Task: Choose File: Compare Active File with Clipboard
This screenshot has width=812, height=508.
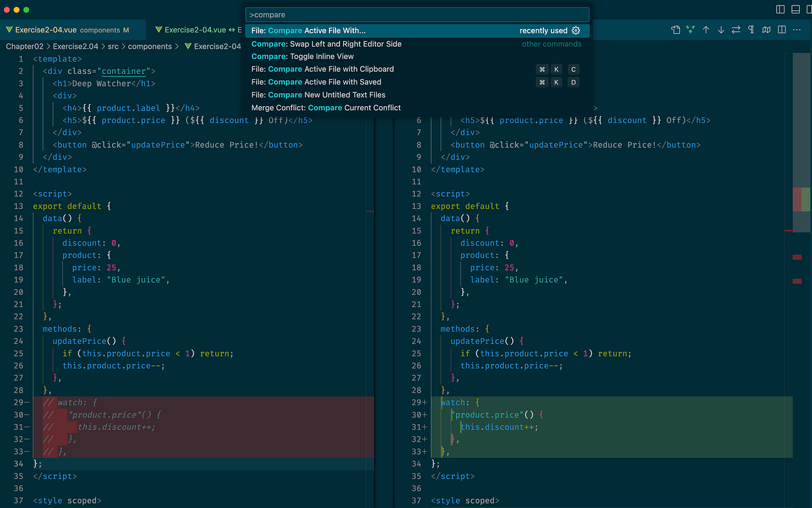Action: (x=321, y=69)
